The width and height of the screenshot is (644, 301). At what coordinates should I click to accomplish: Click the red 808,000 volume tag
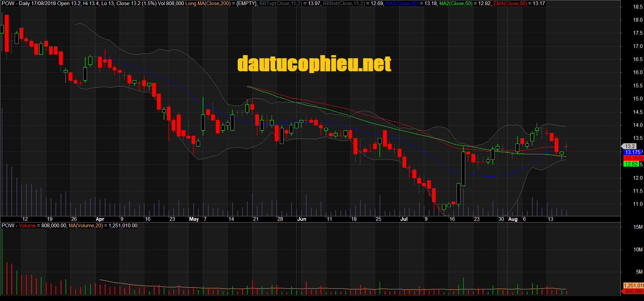point(633,291)
